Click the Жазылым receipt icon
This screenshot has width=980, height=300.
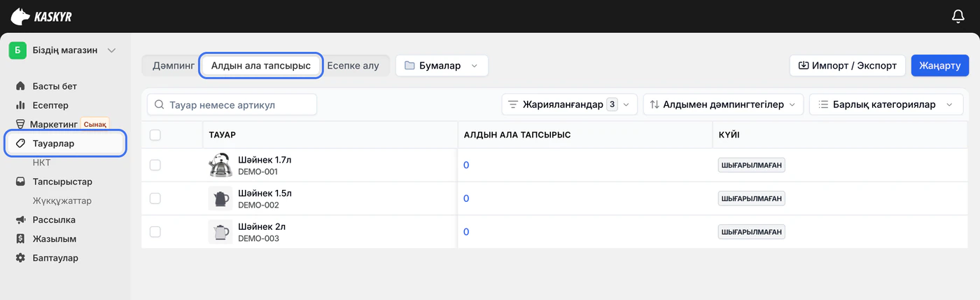(x=20, y=238)
